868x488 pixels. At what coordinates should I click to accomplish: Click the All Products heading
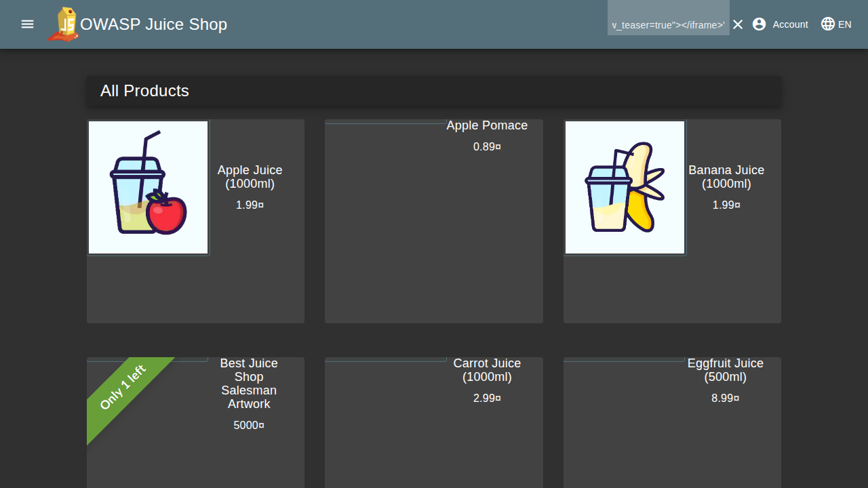point(144,91)
